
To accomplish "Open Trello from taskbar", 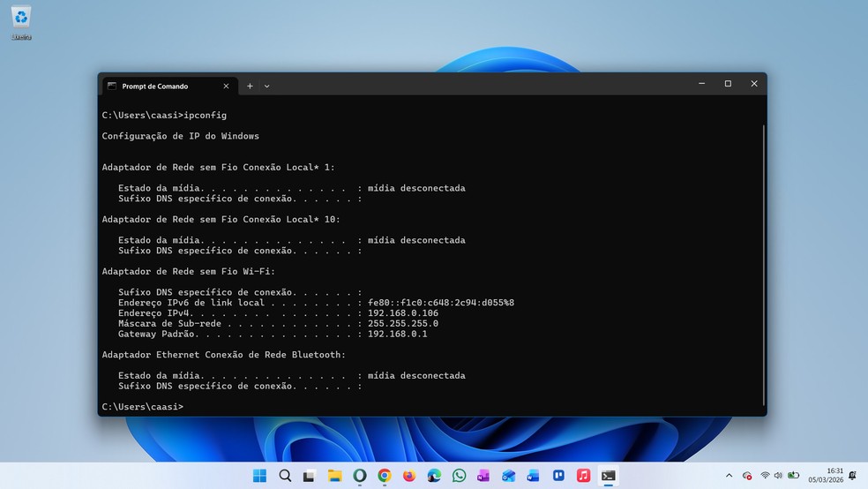I will click(558, 476).
